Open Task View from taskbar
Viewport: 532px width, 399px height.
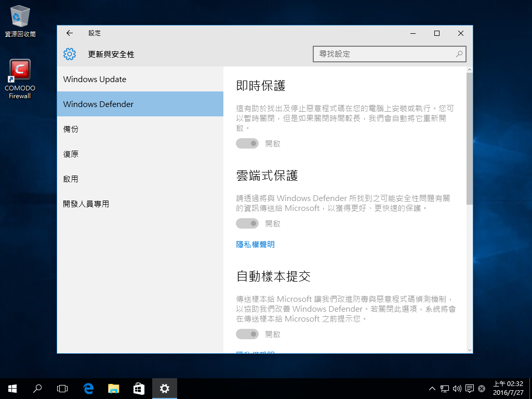coord(62,389)
